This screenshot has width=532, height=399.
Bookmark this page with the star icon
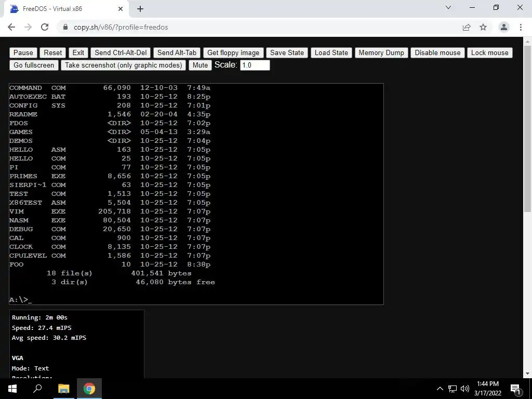(483, 27)
